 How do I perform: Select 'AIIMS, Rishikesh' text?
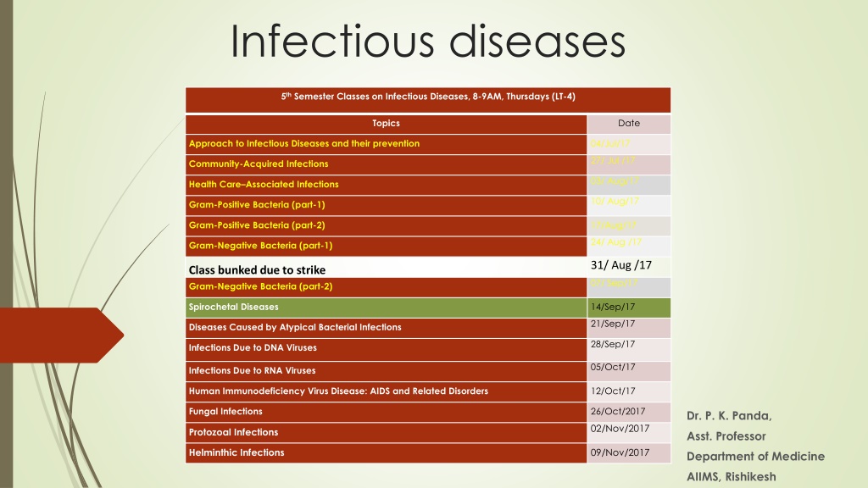pos(732,477)
